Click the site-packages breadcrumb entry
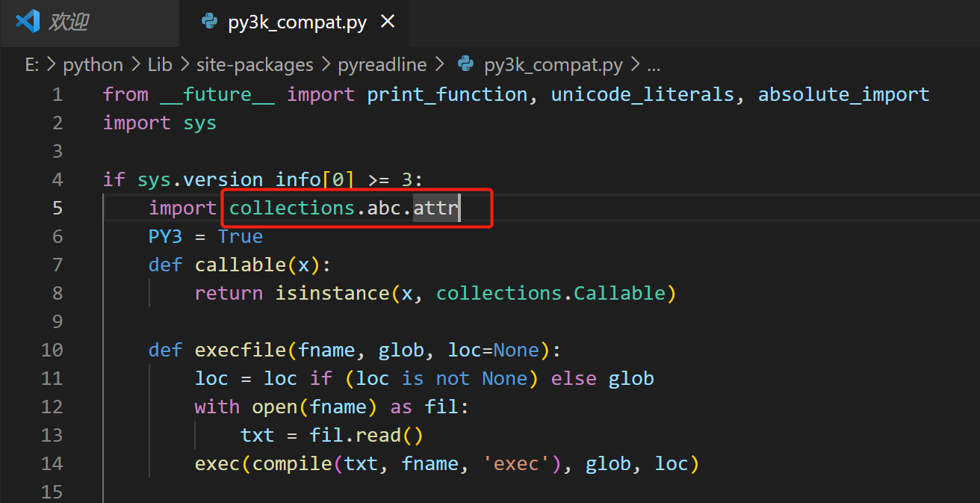This screenshot has width=980, height=503. pos(255,65)
